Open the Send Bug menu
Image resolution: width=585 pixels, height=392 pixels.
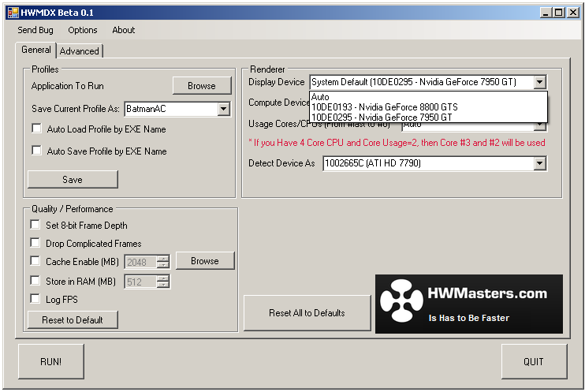pos(35,30)
